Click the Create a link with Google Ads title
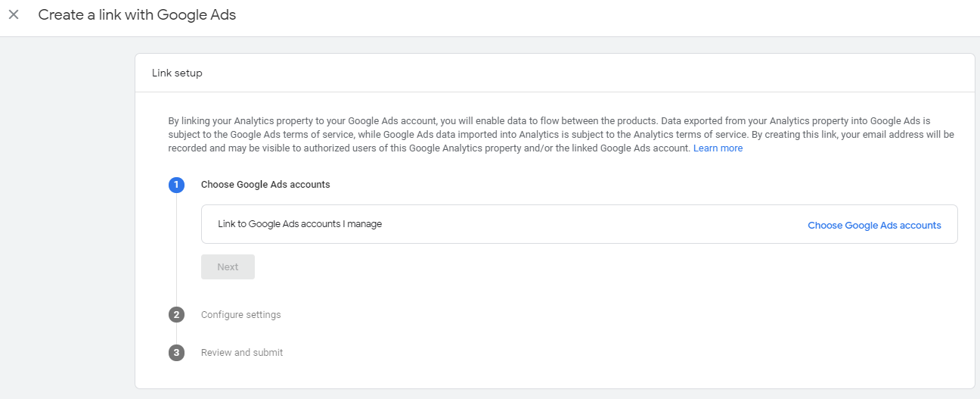Screen dimensions: 980x399 137,14
